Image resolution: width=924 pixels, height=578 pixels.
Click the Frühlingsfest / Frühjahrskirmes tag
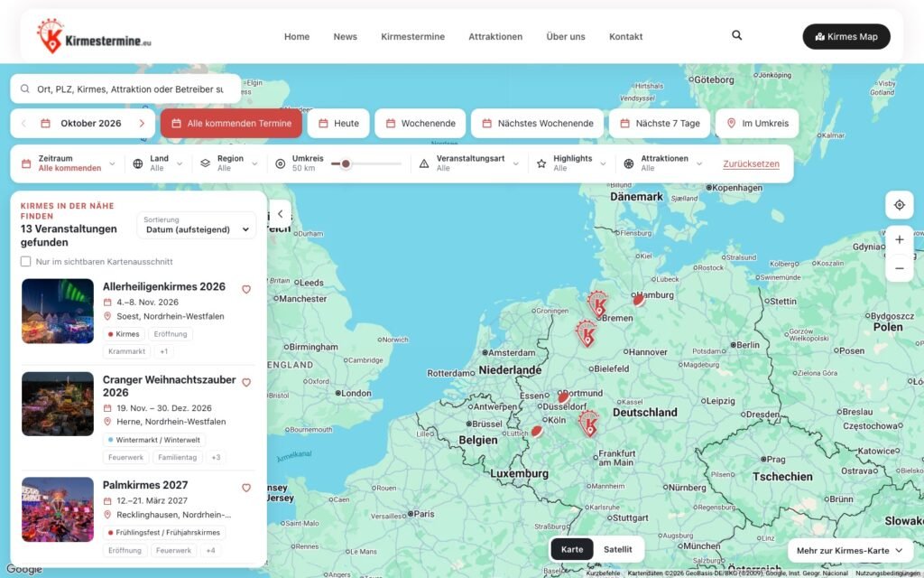point(164,533)
